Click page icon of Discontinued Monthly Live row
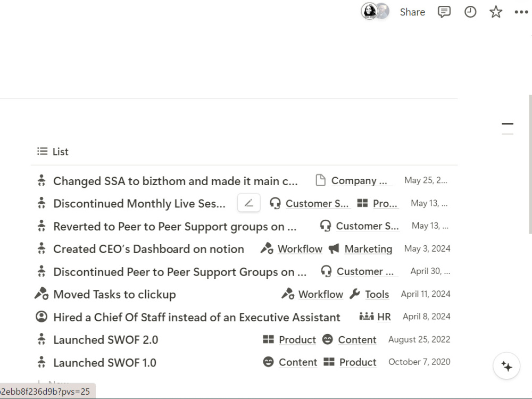Image resolution: width=532 pixels, height=399 pixels. pos(41,203)
